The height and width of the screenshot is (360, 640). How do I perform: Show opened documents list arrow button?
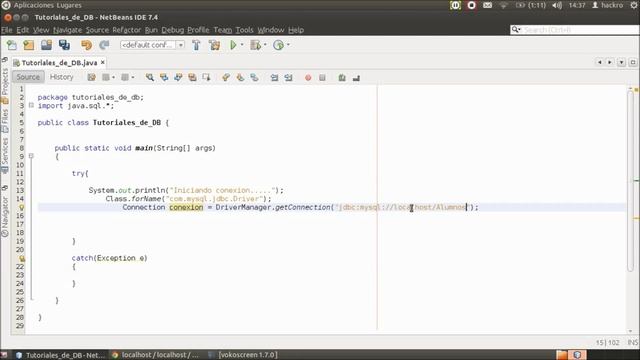point(621,62)
